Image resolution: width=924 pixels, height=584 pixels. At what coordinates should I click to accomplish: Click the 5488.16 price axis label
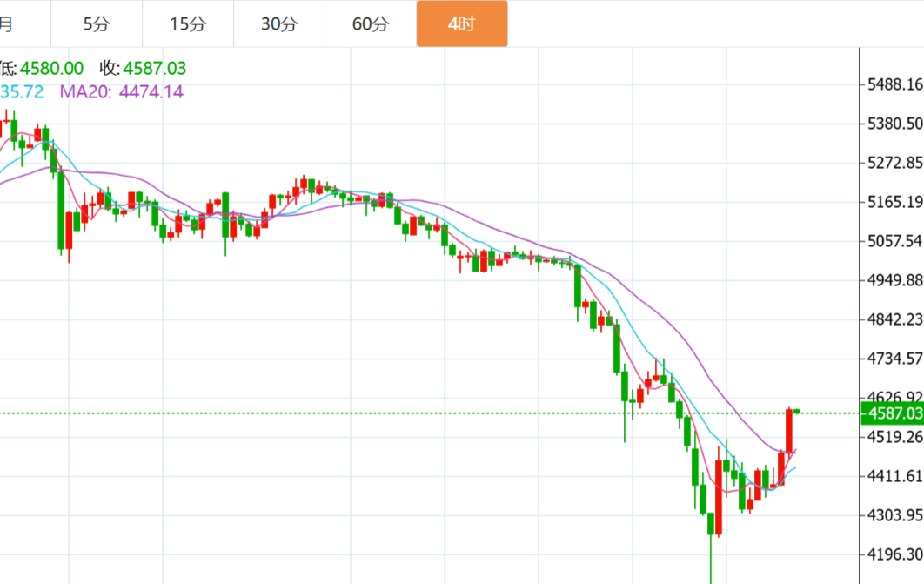(894, 84)
